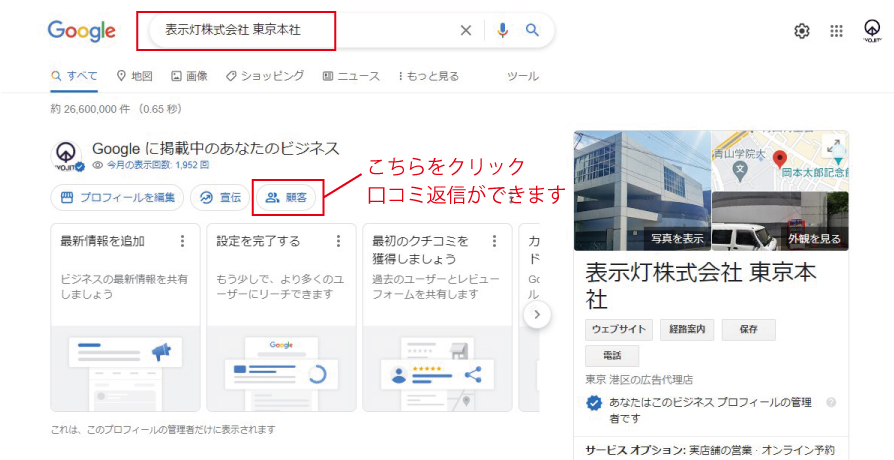
Task: Click ウェブサイト button
Action: (619, 329)
